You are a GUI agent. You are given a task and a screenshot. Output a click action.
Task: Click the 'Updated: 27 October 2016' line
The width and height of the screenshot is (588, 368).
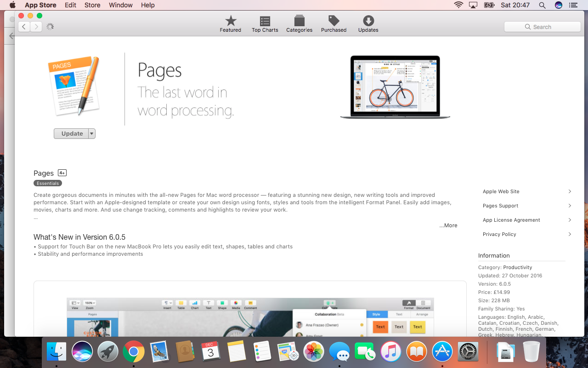pos(510,276)
